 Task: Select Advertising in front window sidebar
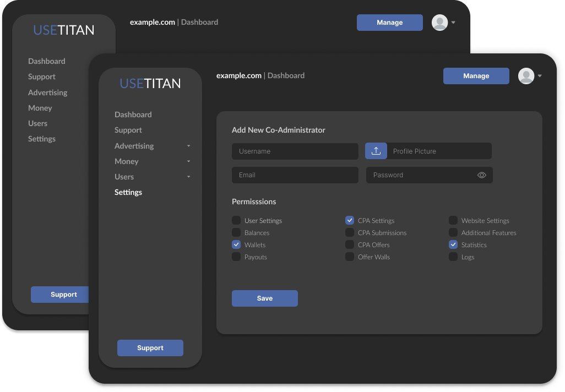tap(134, 146)
